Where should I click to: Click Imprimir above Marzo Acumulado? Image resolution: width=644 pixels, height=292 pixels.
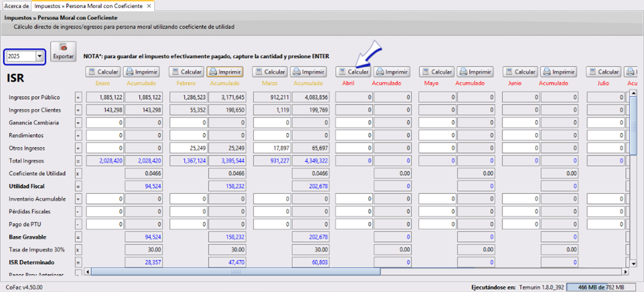tap(308, 72)
